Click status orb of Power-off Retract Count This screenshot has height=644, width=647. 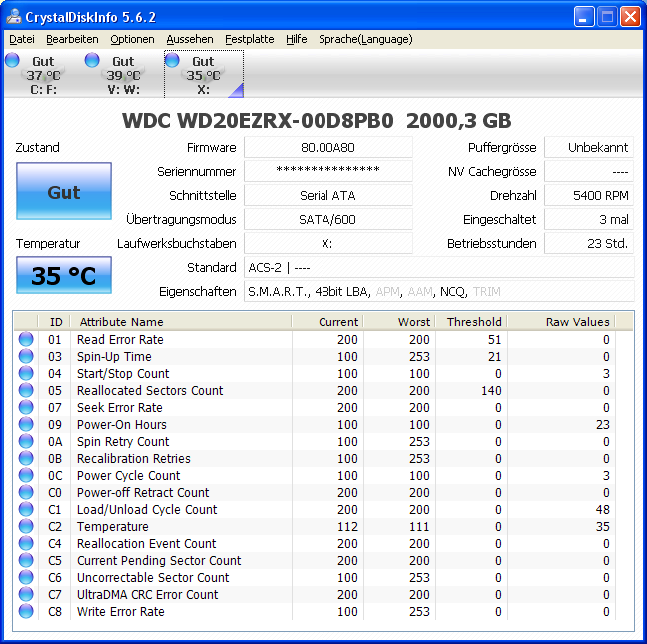click(26, 492)
